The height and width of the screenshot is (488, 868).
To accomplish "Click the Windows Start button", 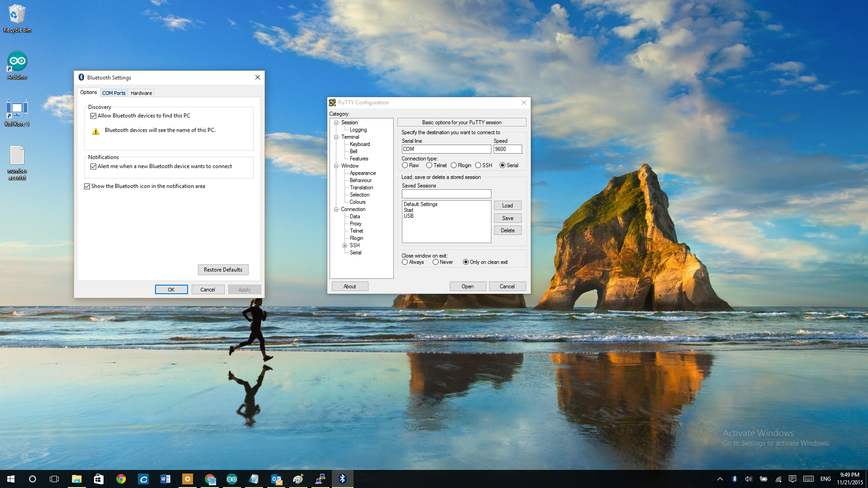I will coord(11,479).
